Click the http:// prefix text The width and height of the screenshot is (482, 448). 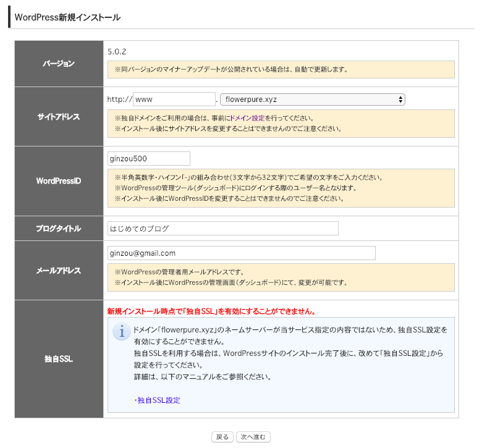coord(120,99)
